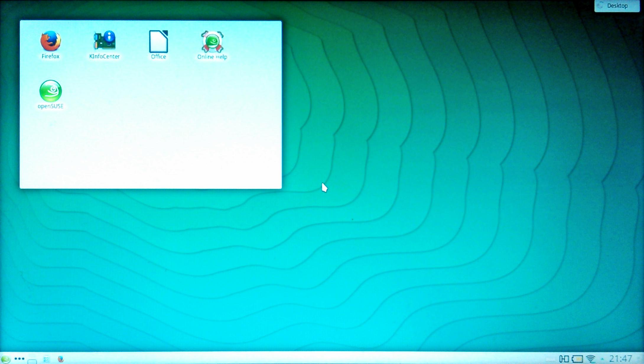Expand the hidden system tray icons arrow

click(602, 359)
